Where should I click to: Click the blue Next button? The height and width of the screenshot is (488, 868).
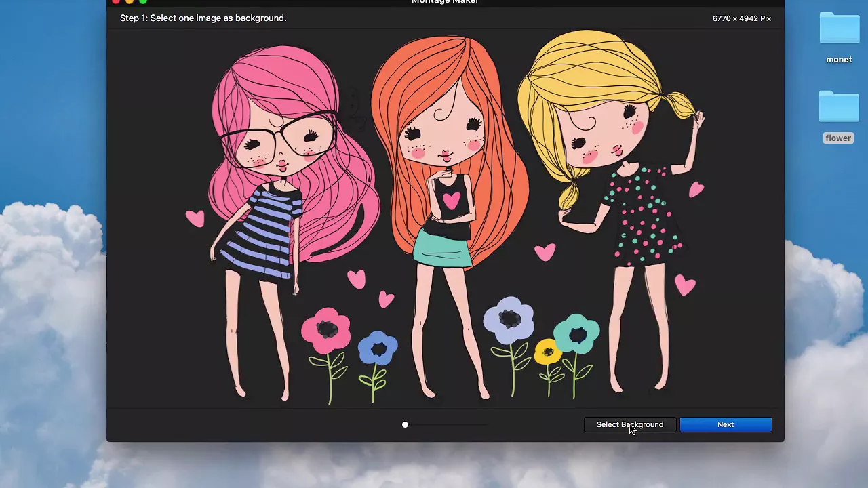(726, 424)
